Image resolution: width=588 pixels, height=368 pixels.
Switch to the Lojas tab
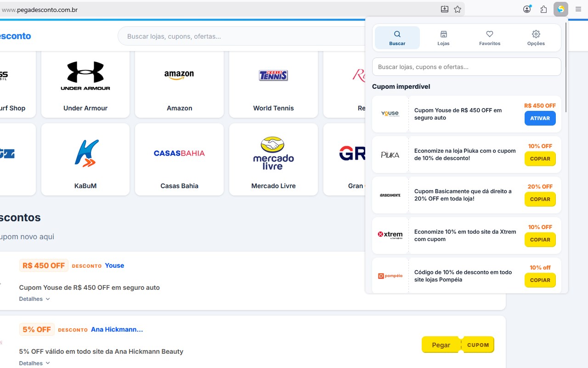pos(443,38)
